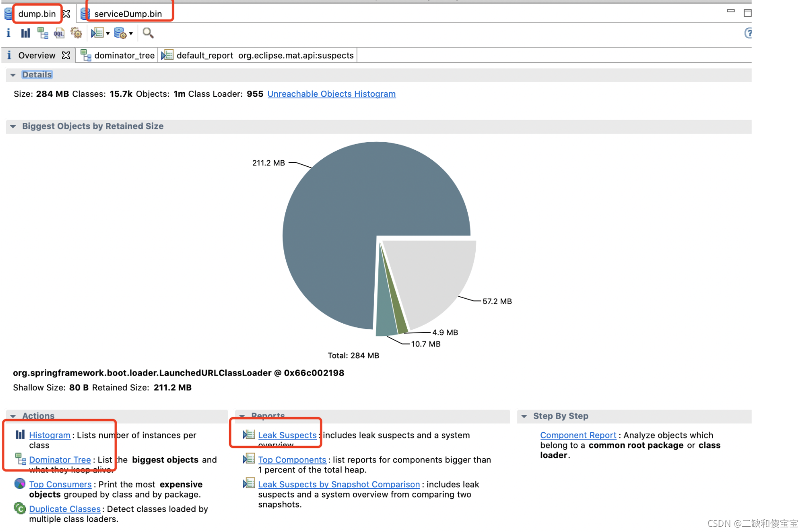Open dominator tree from the toolbar icon
This screenshot has height=532, width=805.
point(43,33)
